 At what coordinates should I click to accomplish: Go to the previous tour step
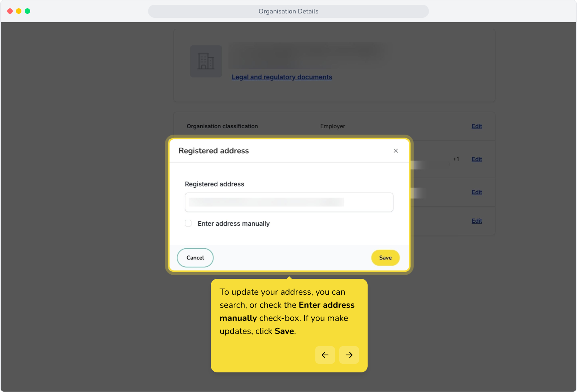[x=325, y=355]
